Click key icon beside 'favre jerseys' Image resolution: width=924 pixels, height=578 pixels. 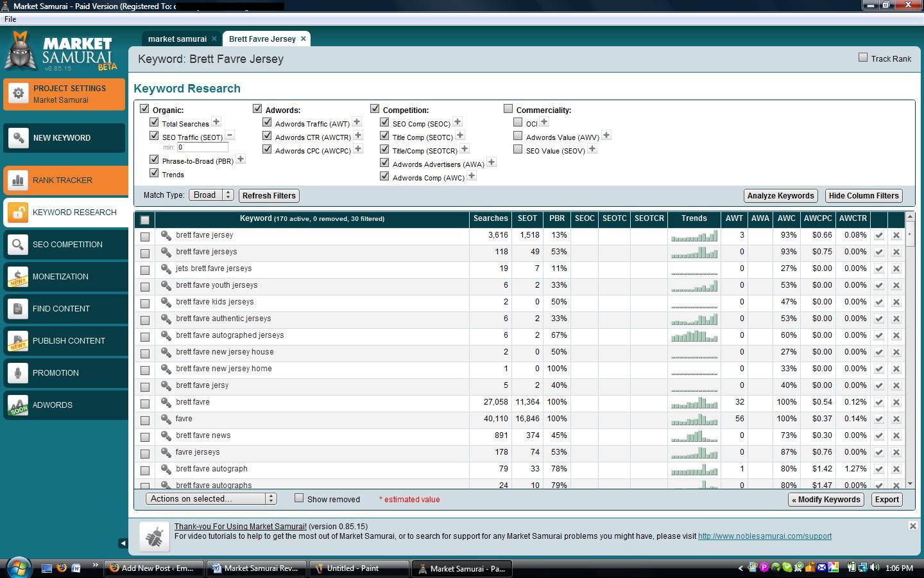point(166,453)
